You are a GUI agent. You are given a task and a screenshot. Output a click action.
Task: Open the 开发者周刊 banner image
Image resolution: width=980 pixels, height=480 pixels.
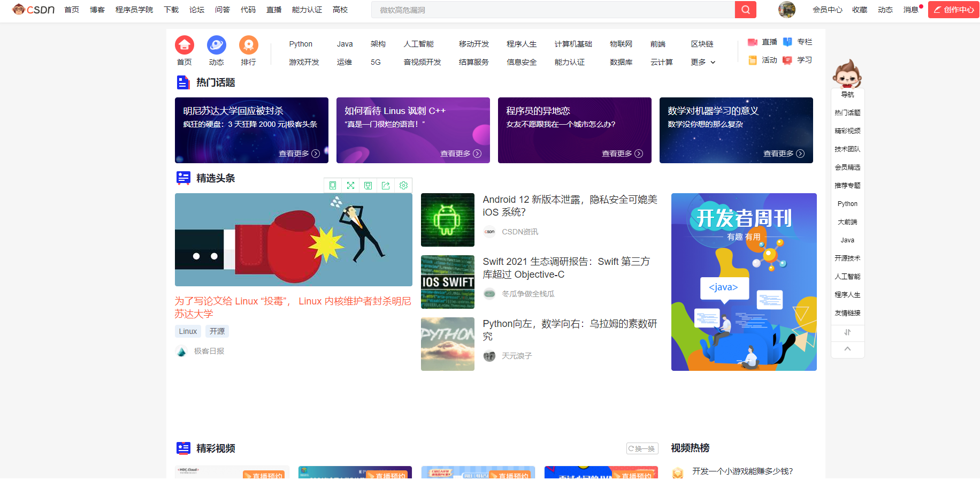[x=744, y=282]
